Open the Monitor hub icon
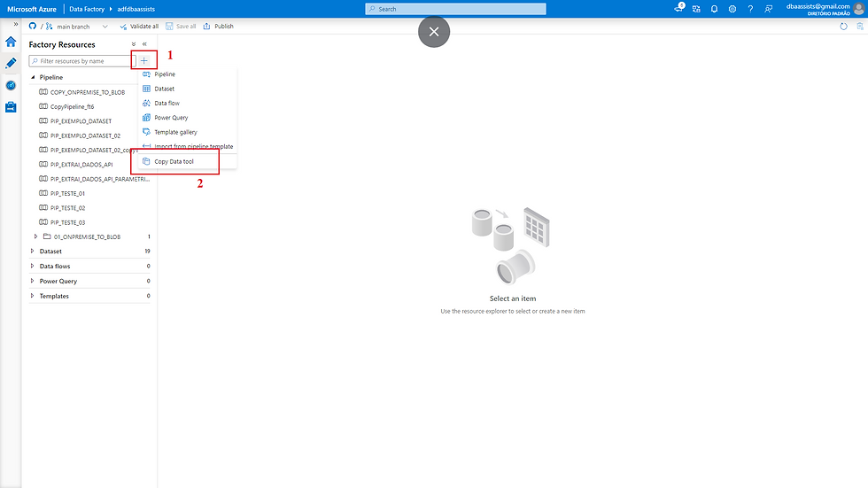The width and height of the screenshot is (868, 488). point(11,85)
